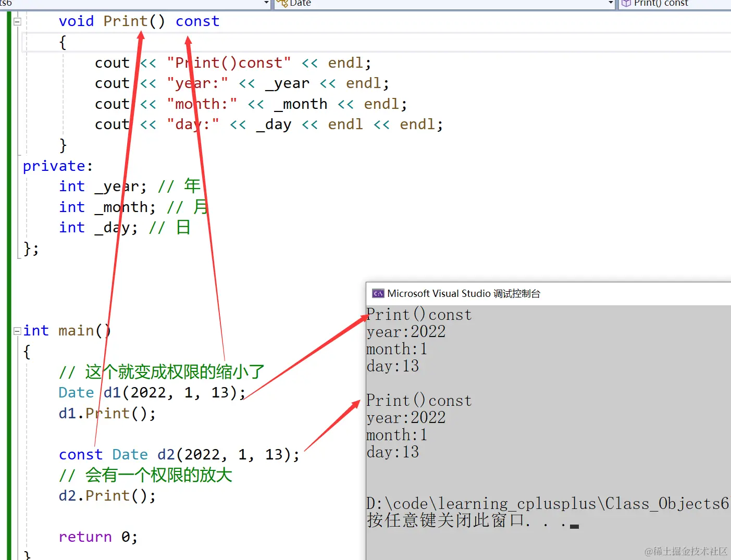Click the 'private:' access specifier
Screen dimensions: 731x560
pyautogui.click(x=58, y=166)
